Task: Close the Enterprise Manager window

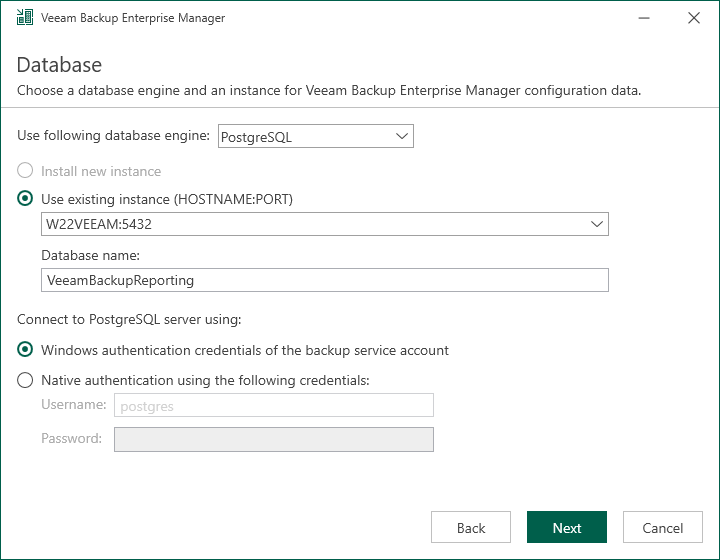Action: pyautogui.click(x=694, y=18)
